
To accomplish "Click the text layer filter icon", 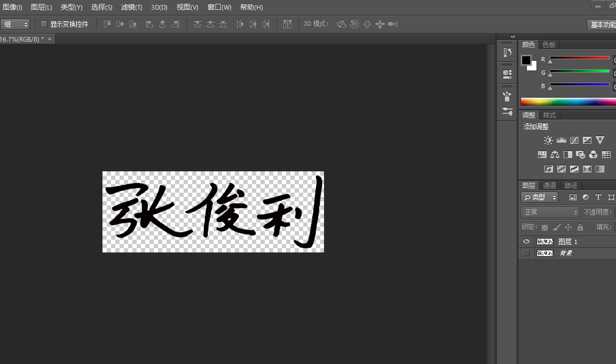I will (x=598, y=197).
